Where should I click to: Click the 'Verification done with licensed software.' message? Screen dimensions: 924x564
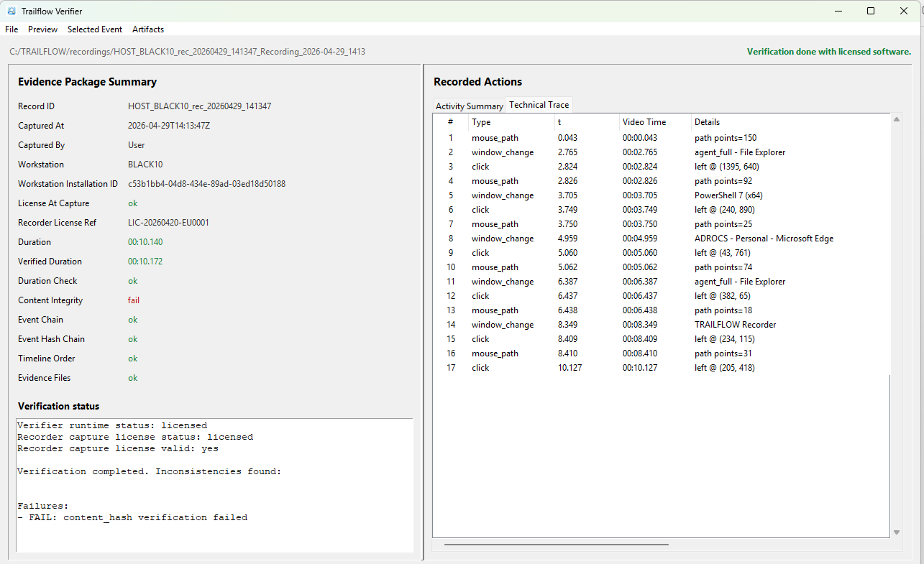point(828,52)
